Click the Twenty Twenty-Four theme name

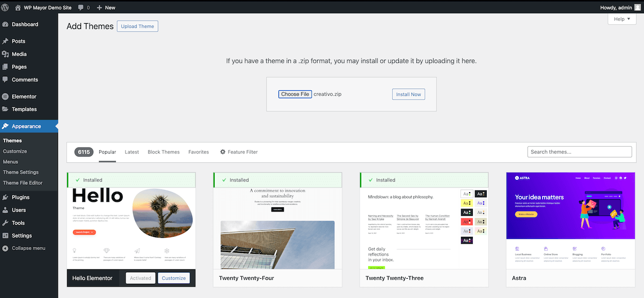point(246,278)
